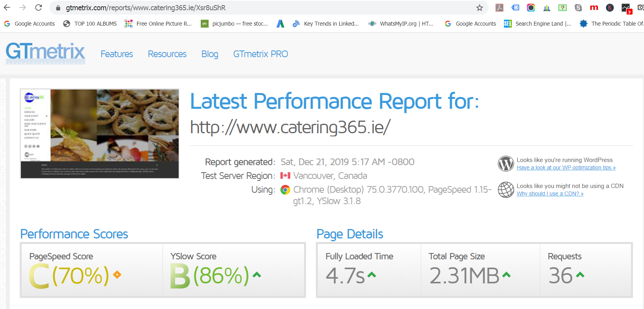Image resolution: width=644 pixels, height=309 pixels.
Task: Go back to the previous page
Action: pos(7,7)
